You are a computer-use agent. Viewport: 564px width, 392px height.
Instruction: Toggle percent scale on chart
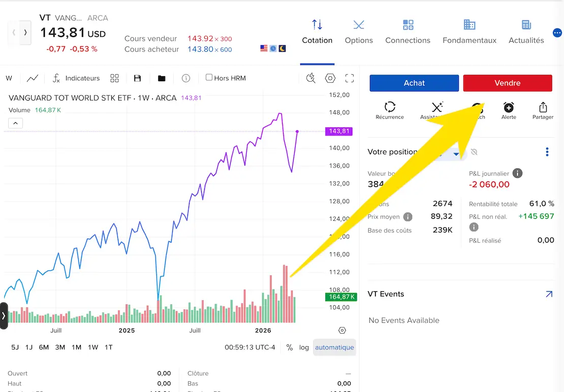[290, 347]
